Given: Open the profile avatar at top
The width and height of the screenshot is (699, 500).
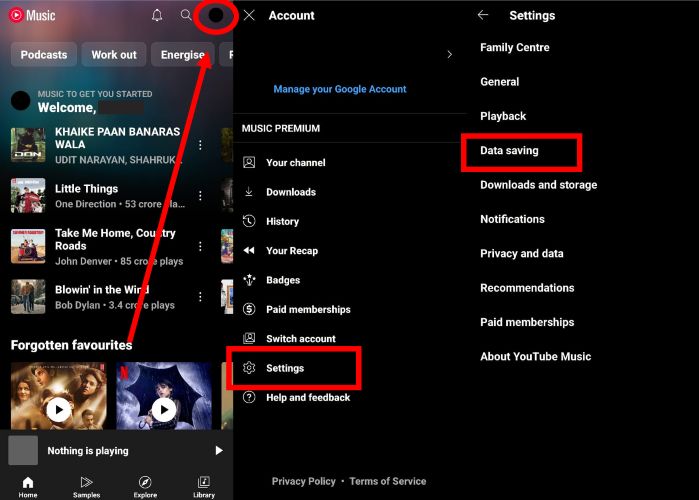Looking at the screenshot, I should tap(216, 16).
